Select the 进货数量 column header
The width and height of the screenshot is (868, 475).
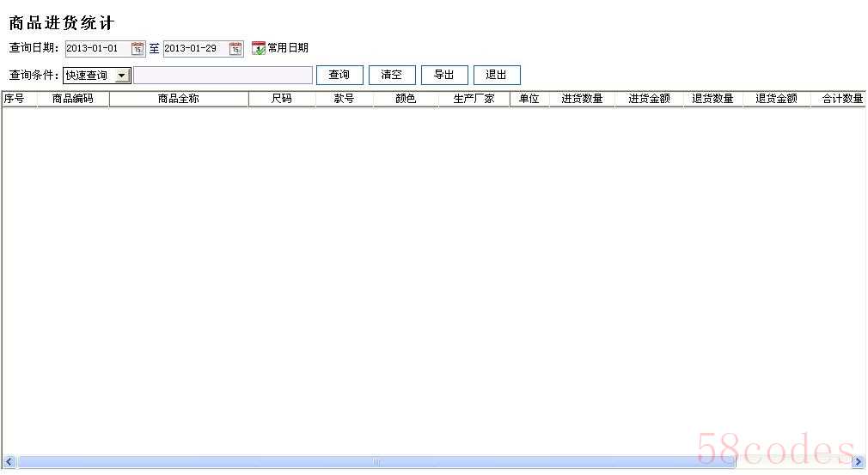point(582,99)
